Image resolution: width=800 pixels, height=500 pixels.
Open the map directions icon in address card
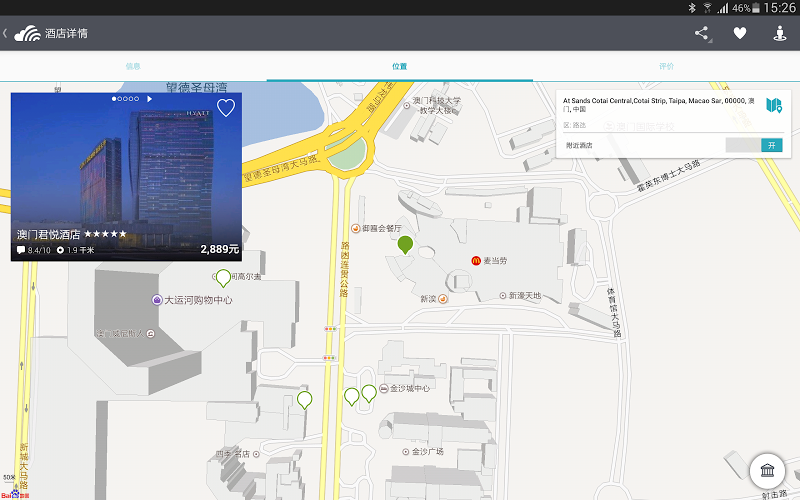(772, 105)
